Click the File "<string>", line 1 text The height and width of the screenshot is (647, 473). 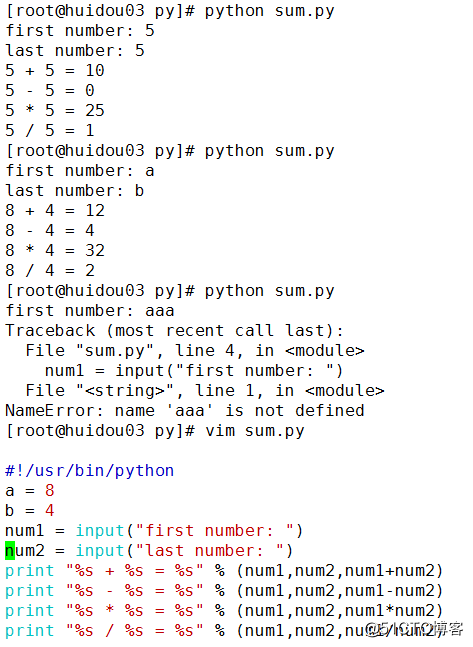tap(205, 391)
